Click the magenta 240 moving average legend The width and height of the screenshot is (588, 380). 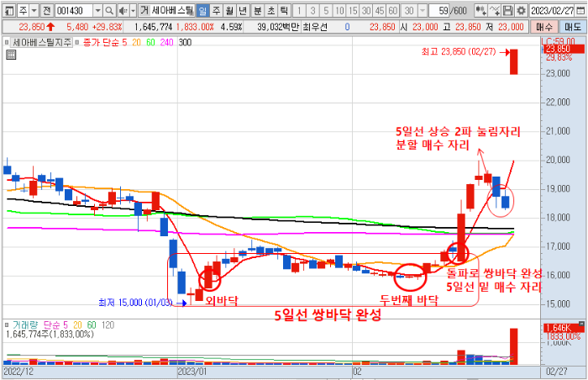pyautogui.click(x=166, y=42)
